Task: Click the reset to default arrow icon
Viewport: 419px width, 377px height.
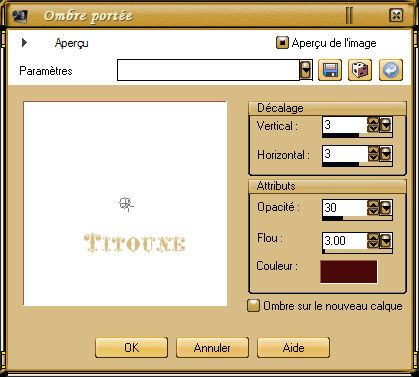Action: 391,70
